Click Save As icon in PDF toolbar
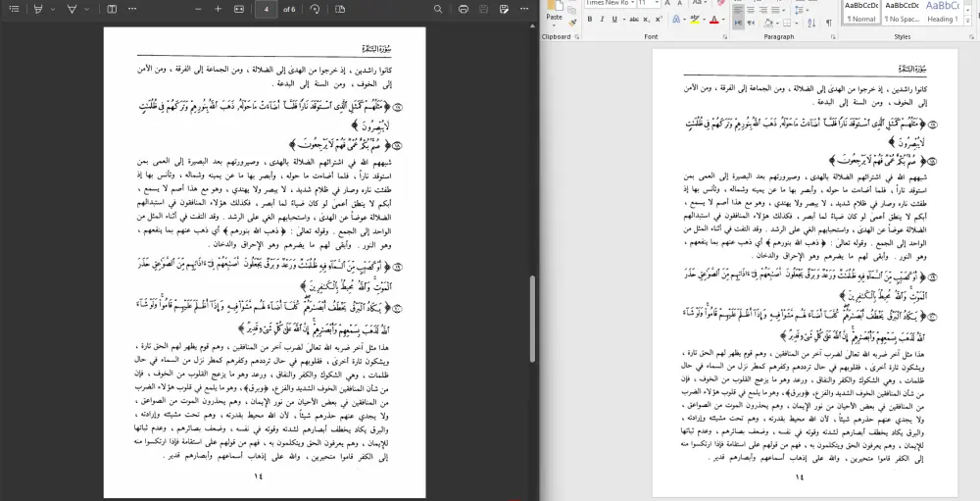The width and height of the screenshot is (980, 501). click(x=505, y=10)
